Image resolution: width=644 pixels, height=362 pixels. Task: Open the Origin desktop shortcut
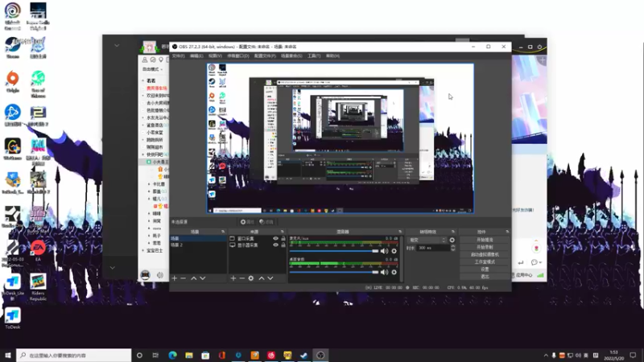(x=13, y=82)
